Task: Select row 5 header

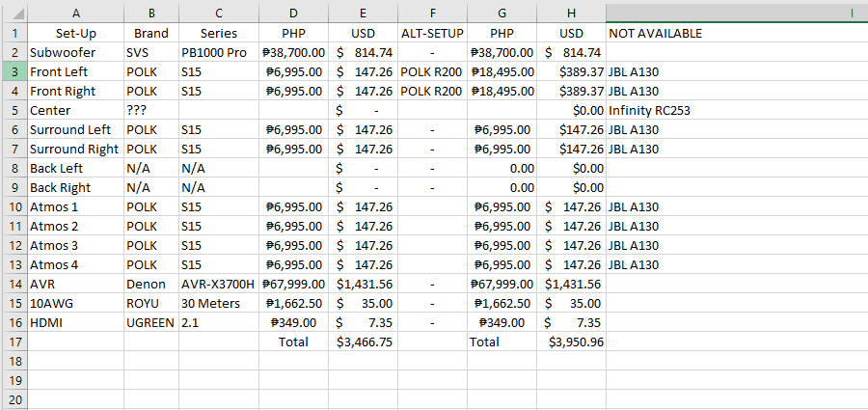Action: (x=14, y=110)
